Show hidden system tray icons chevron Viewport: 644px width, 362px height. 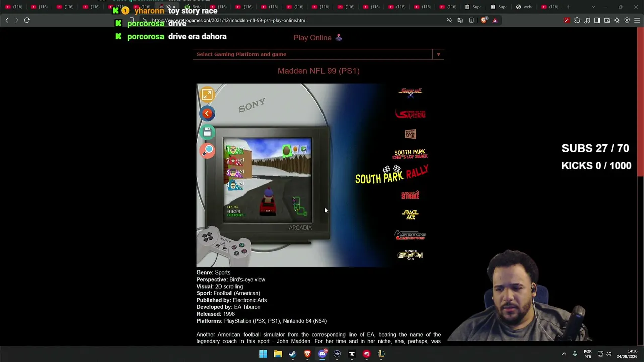pos(564,354)
